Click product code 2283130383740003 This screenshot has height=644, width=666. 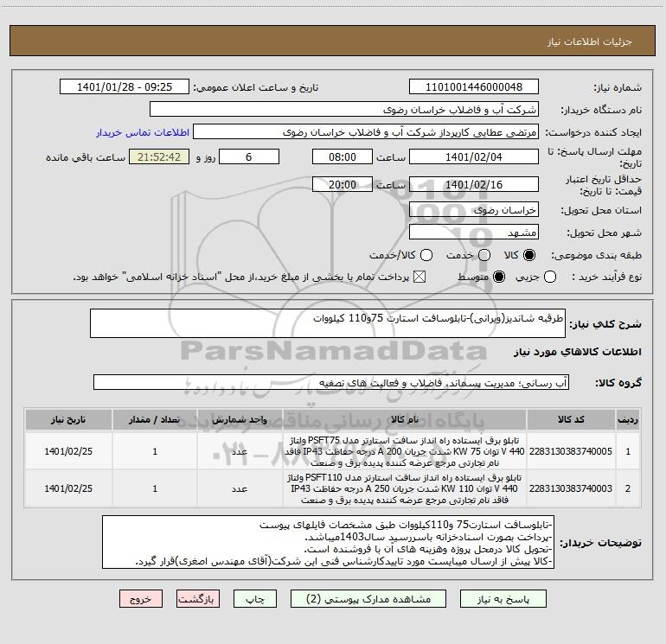(x=571, y=488)
